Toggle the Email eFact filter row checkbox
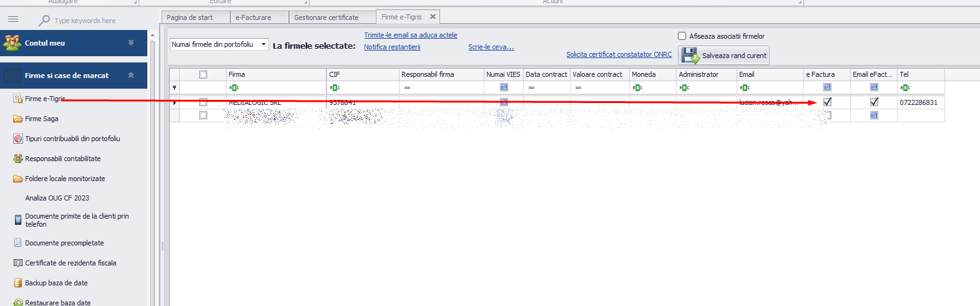980x306 pixels. pyautogui.click(x=874, y=87)
